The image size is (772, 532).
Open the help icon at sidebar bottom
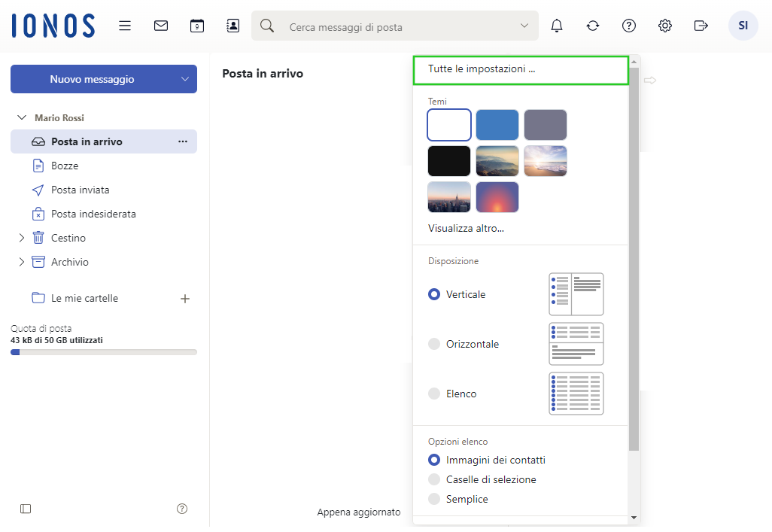[x=182, y=509]
